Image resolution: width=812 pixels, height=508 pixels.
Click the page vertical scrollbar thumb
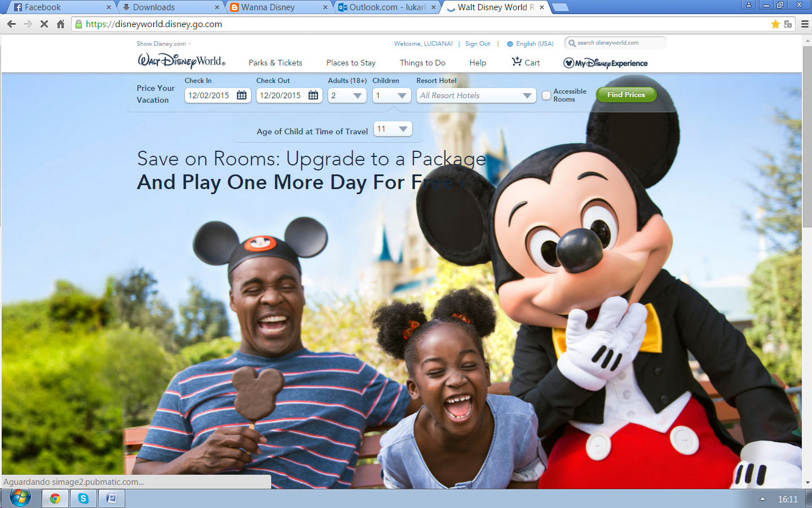pyautogui.click(x=807, y=135)
